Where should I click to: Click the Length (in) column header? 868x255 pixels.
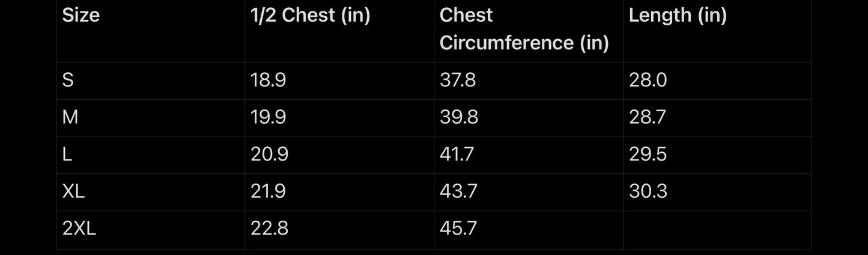click(x=678, y=16)
